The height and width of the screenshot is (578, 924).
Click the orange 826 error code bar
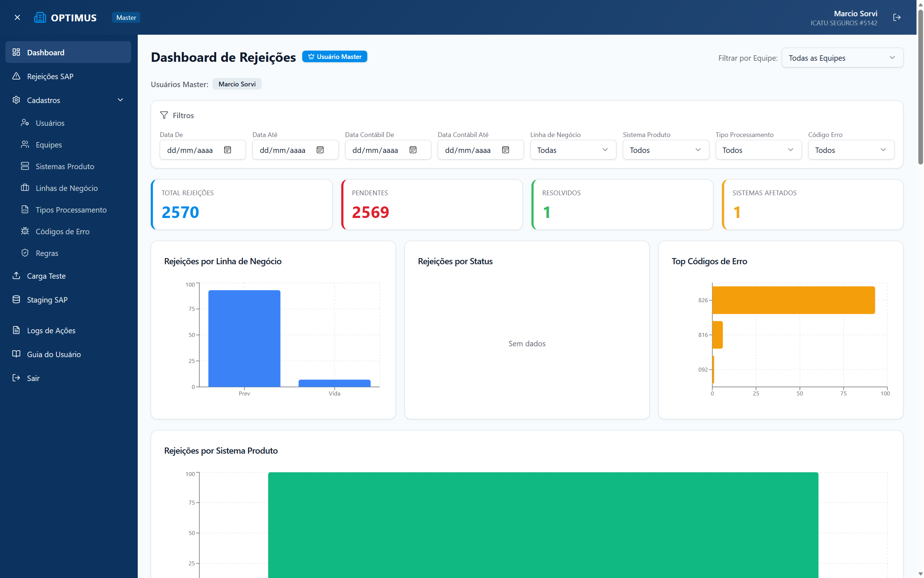[793, 300]
